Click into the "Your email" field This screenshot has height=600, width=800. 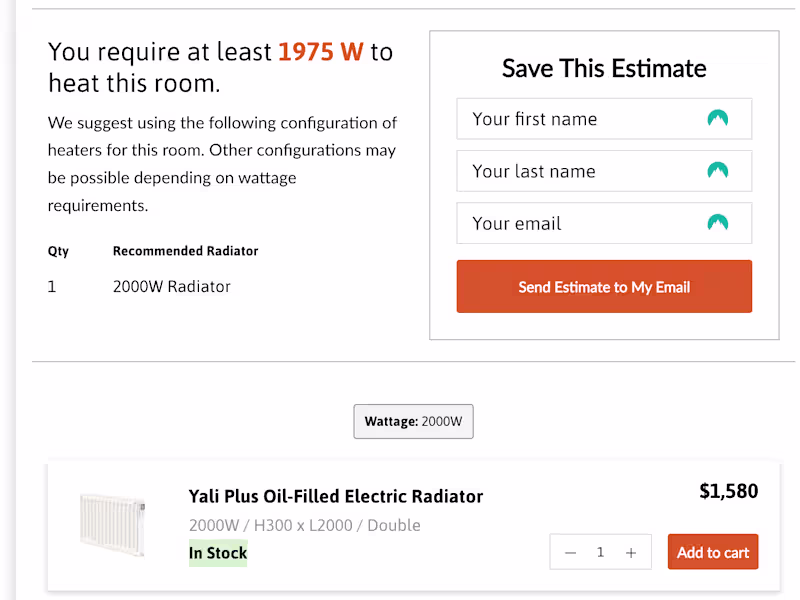tap(580, 223)
